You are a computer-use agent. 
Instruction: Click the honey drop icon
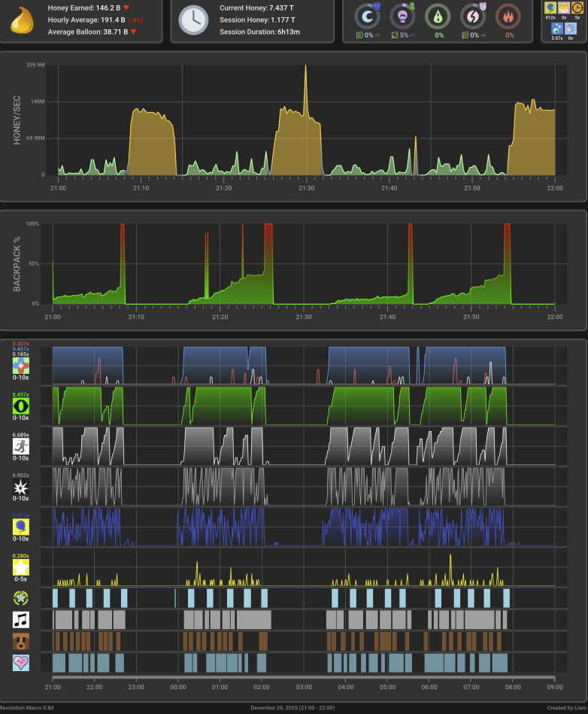click(x=22, y=20)
